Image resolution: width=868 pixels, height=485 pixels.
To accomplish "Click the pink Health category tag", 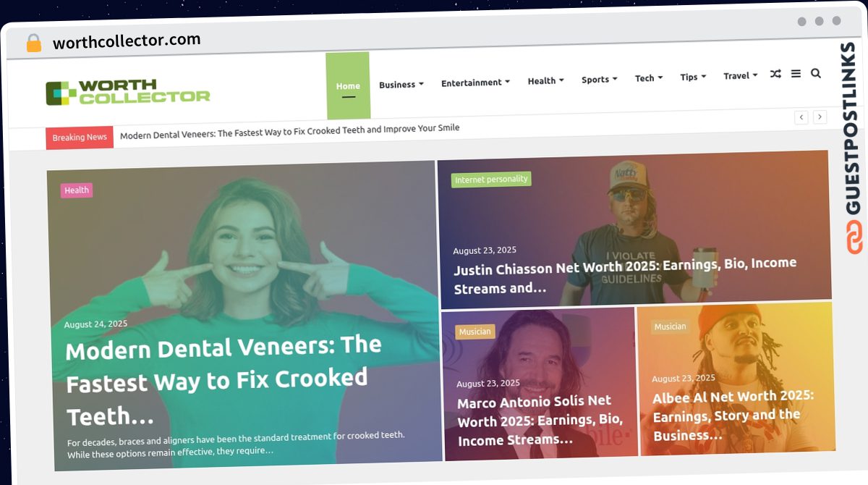I will click(77, 190).
